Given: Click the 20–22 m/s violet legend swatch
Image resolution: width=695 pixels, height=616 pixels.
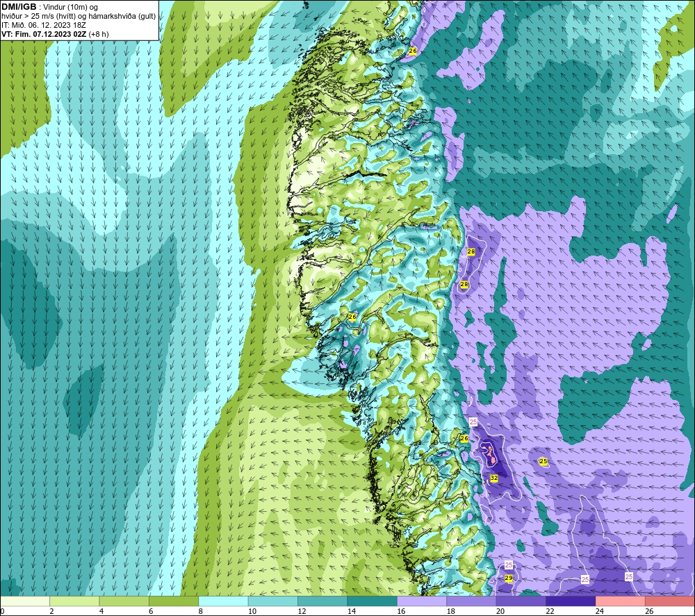Looking at the screenshot, I should point(521,601).
